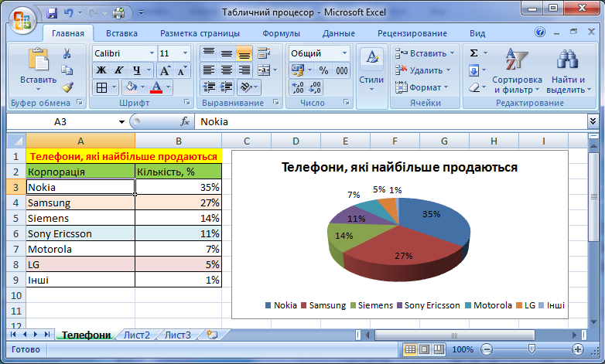Toggle underline formatting Ч
This screenshot has height=364, width=605.
pyautogui.click(x=137, y=70)
